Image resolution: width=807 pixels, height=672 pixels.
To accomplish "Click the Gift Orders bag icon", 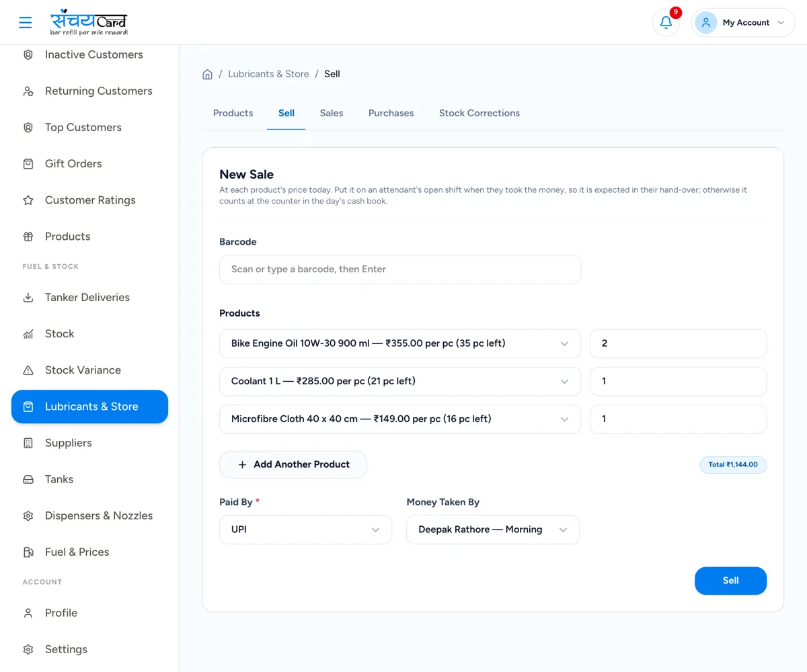I will tap(28, 164).
